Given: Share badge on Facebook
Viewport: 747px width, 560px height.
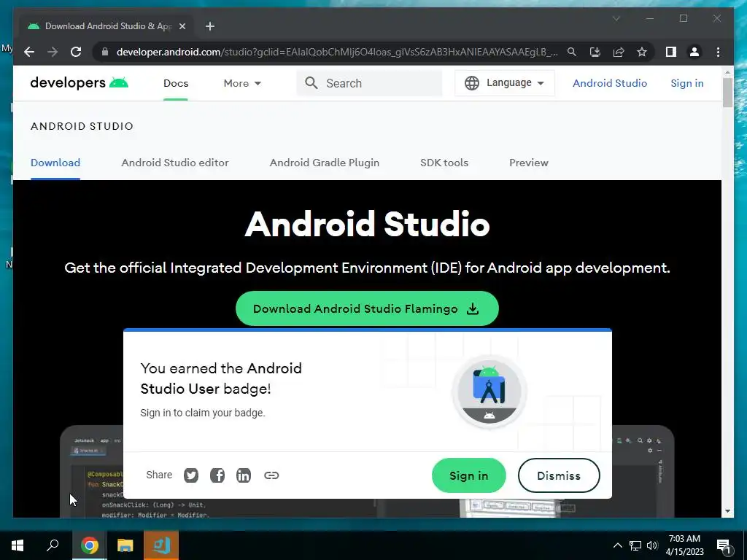Looking at the screenshot, I should (217, 475).
